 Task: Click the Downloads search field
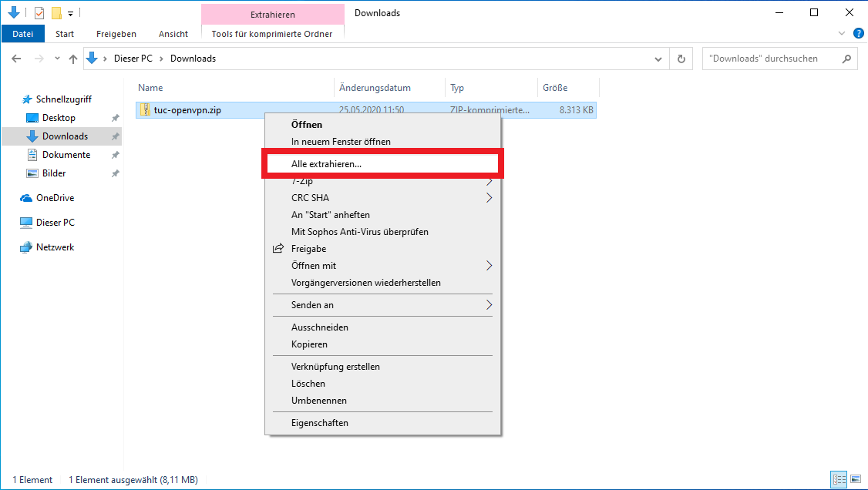(773, 59)
